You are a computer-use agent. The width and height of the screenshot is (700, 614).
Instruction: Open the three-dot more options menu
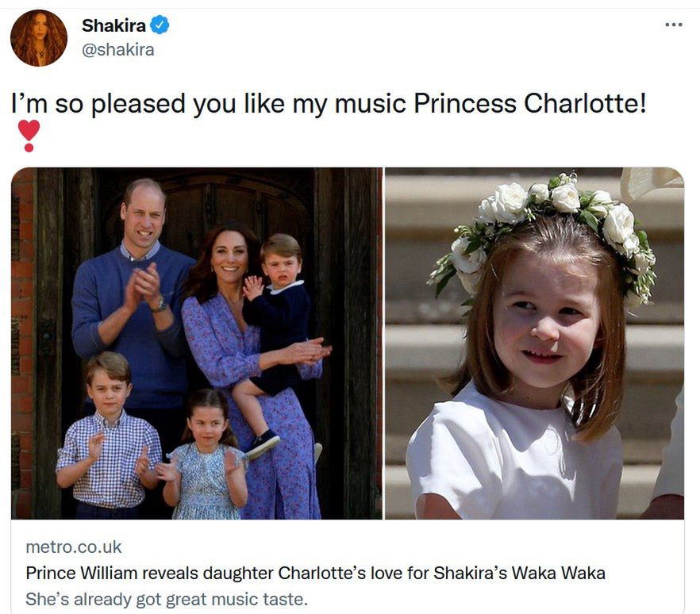pyautogui.click(x=673, y=25)
